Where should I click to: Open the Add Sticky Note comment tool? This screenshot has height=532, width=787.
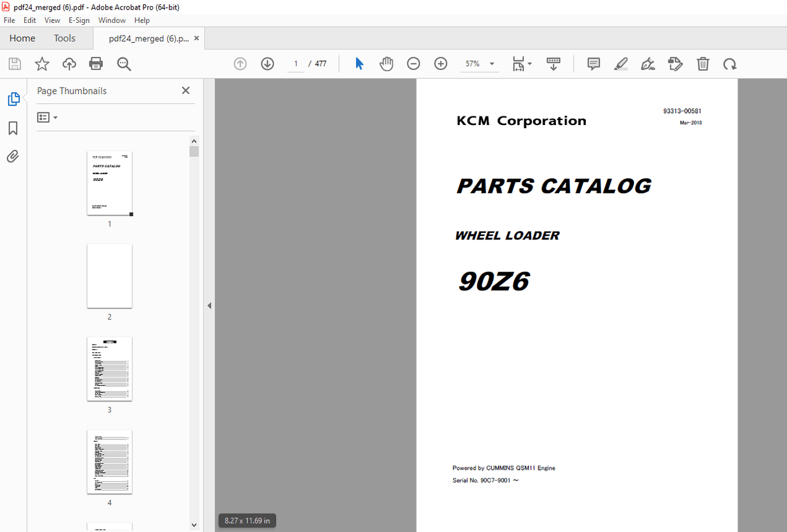pyautogui.click(x=593, y=63)
